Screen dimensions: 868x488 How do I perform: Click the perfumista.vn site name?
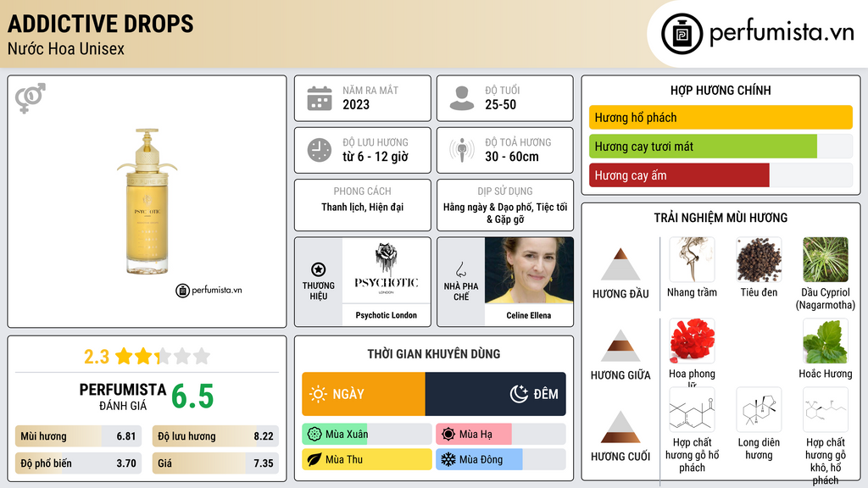782,32
